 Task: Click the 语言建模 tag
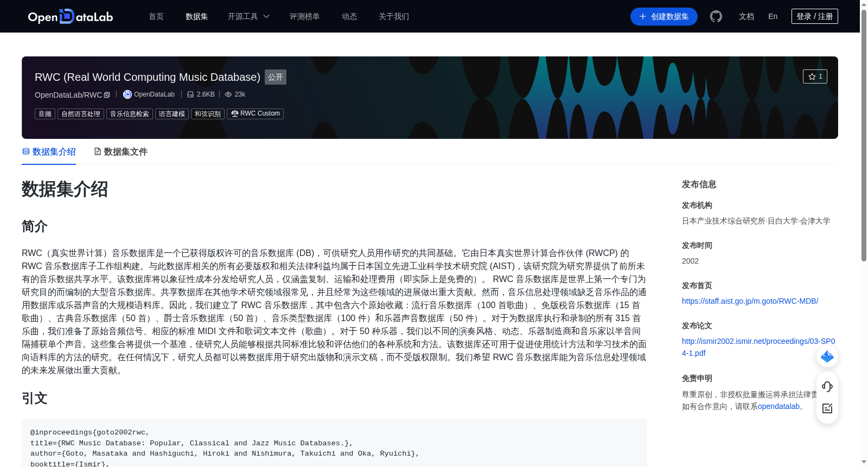(172, 114)
